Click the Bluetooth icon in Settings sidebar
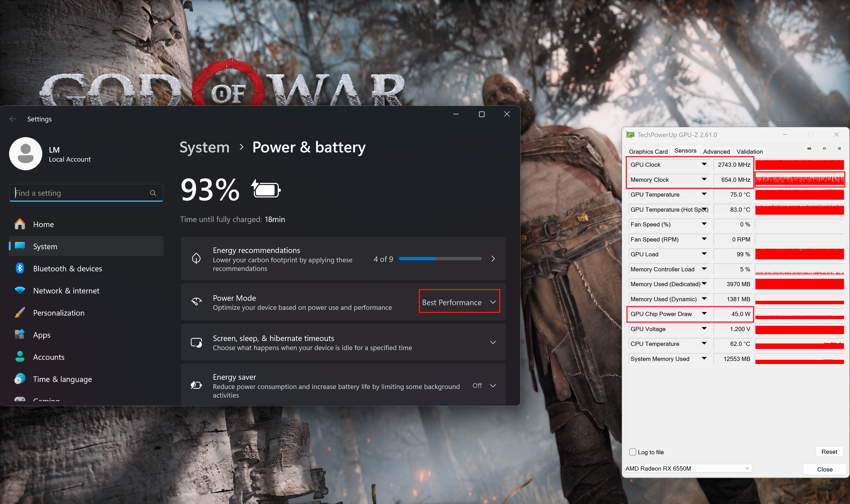 [x=20, y=268]
